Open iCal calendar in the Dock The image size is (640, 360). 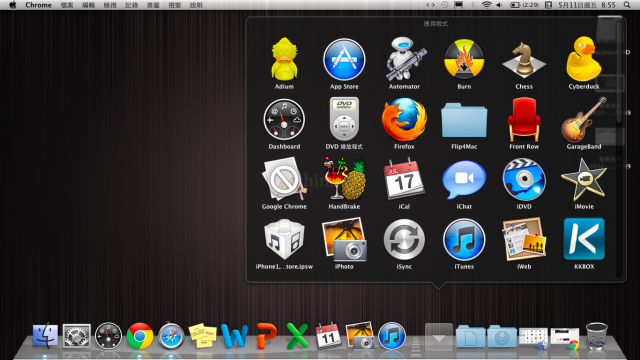(x=329, y=336)
